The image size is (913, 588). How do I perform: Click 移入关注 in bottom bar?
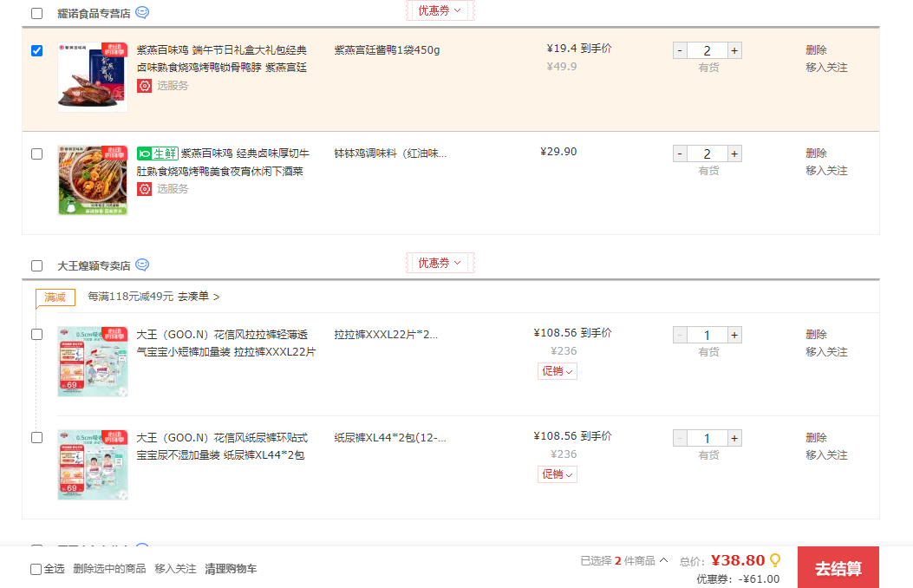tap(175, 569)
